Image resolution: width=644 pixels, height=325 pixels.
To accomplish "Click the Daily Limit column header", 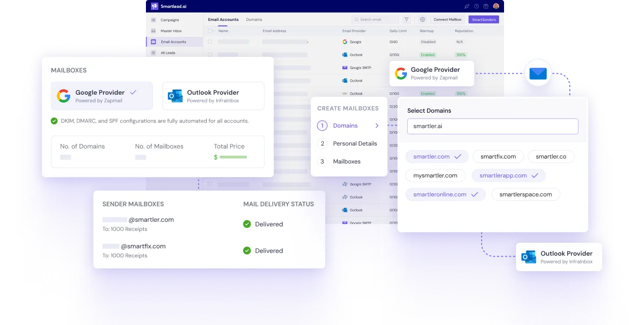I will [398, 31].
